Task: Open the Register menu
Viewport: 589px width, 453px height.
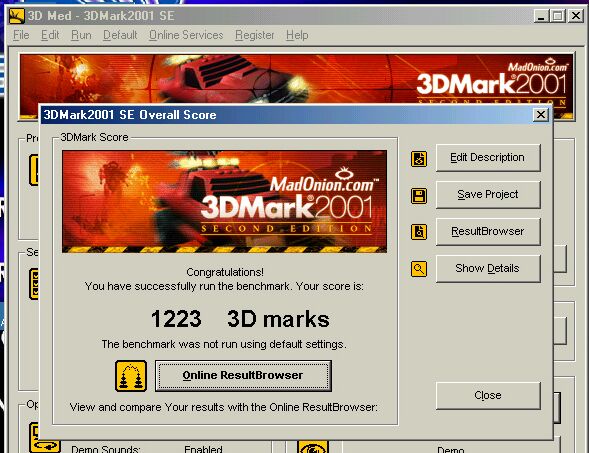Action: click(254, 35)
